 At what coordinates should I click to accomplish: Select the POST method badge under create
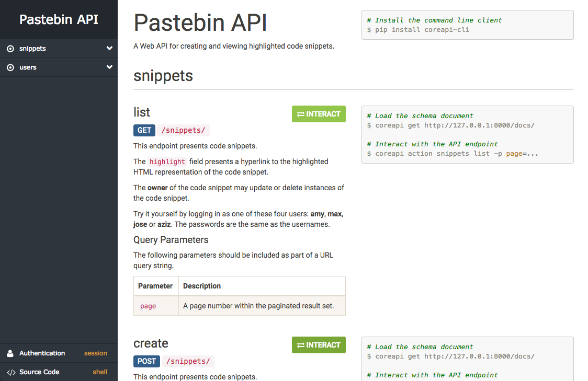click(146, 361)
